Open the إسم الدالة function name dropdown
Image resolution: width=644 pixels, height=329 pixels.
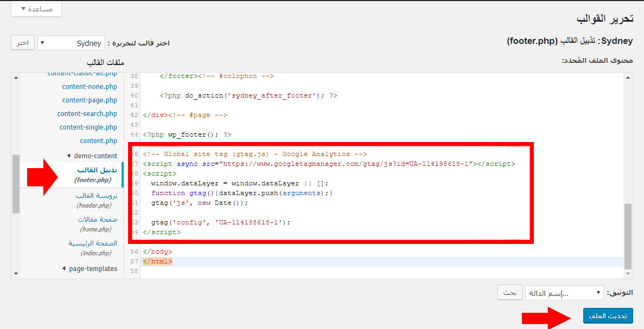tap(564, 293)
